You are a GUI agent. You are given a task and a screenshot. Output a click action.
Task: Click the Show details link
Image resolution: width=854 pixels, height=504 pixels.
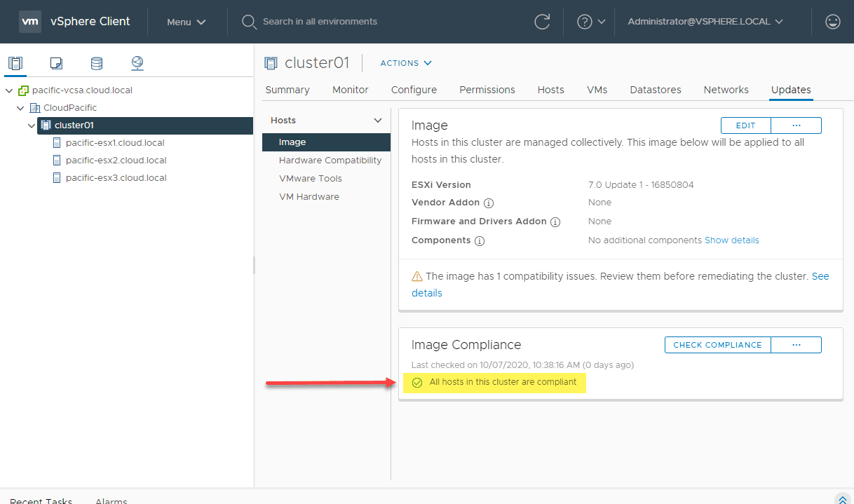pyautogui.click(x=731, y=240)
